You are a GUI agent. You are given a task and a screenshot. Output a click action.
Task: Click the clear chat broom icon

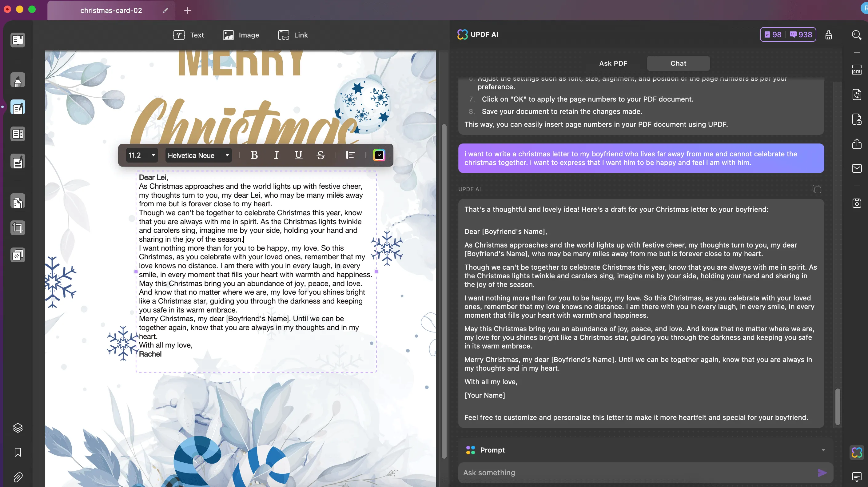coord(829,35)
